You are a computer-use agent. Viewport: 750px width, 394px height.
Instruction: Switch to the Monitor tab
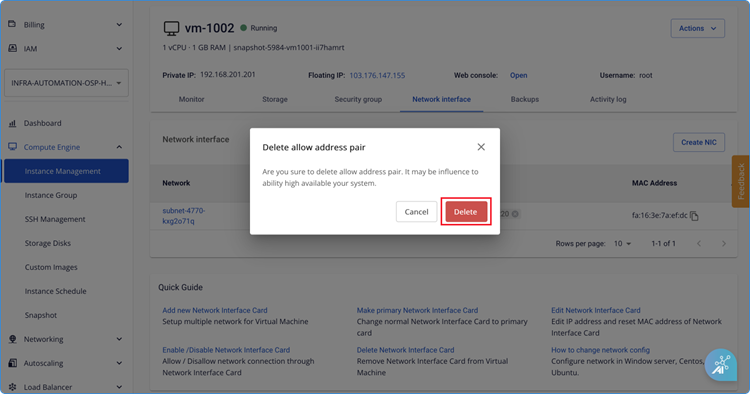(191, 99)
